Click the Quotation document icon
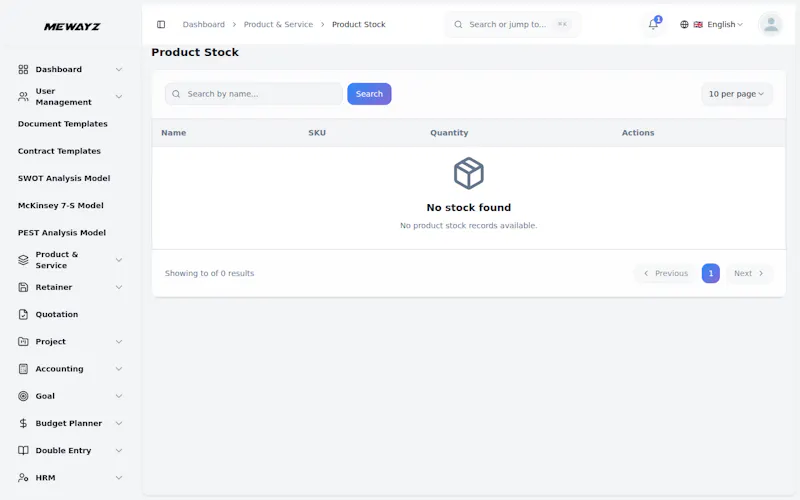Screen dimensions: 800x500 pyautogui.click(x=23, y=314)
